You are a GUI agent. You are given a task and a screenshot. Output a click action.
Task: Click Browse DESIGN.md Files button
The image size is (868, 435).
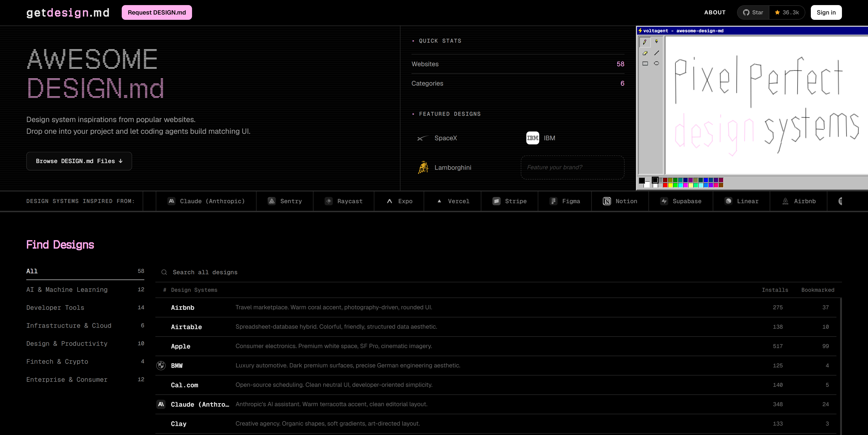[79, 161]
